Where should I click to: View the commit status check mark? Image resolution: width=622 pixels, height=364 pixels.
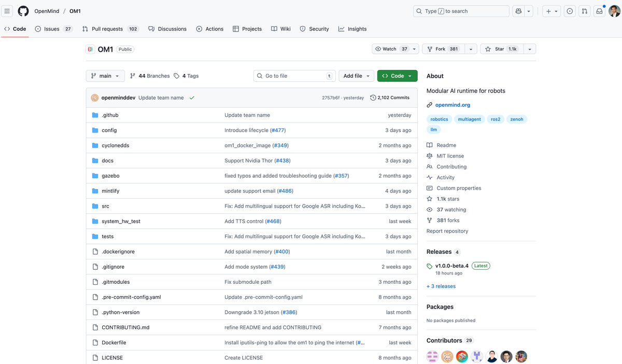(x=192, y=97)
